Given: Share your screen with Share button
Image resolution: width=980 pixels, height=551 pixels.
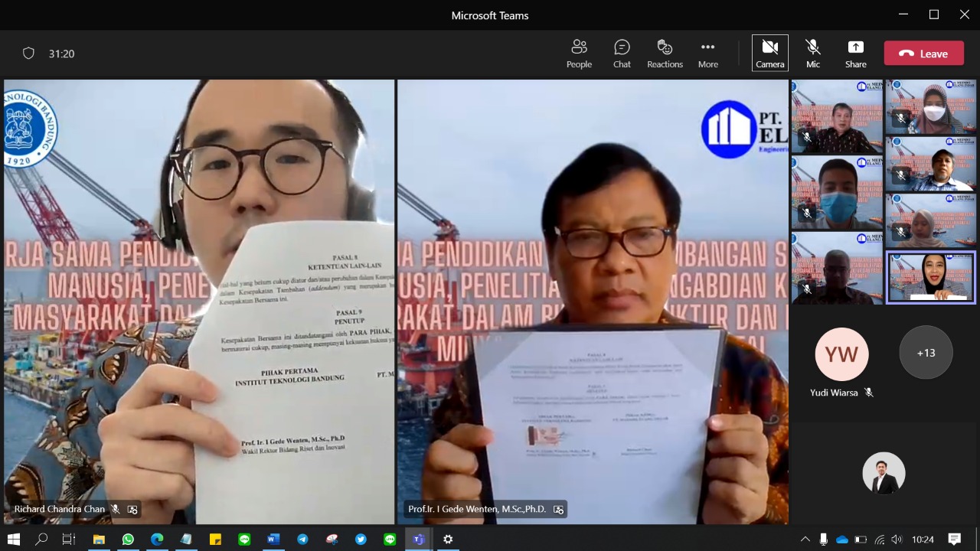Looking at the screenshot, I should pos(855,54).
